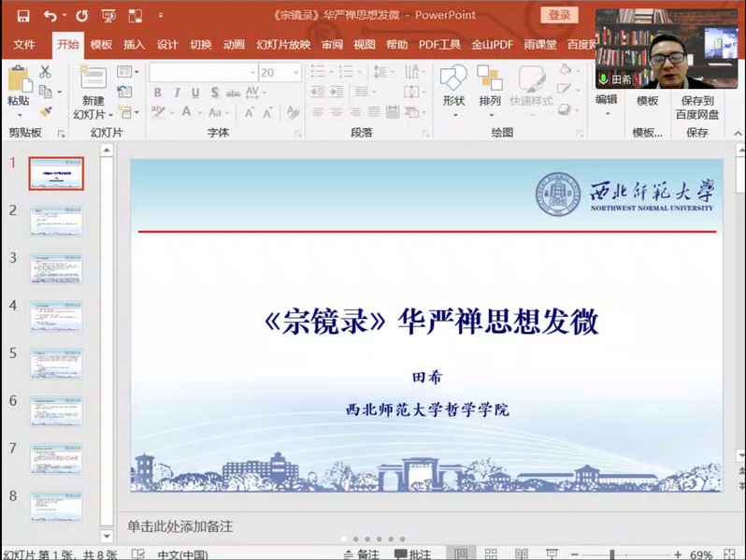The image size is (746, 560).
Task: Switch to the 插入 ribbon tab
Action: [x=135, y=45]
